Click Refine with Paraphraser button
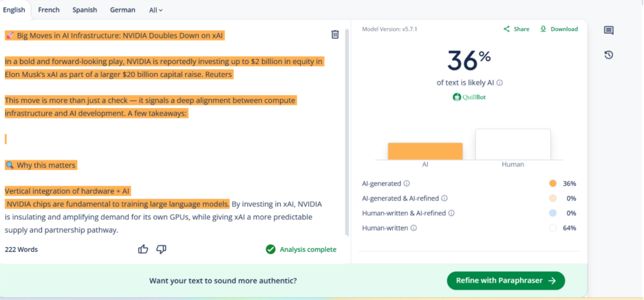The height and width of the screenshot is (300, 644). tap(506, 281)
